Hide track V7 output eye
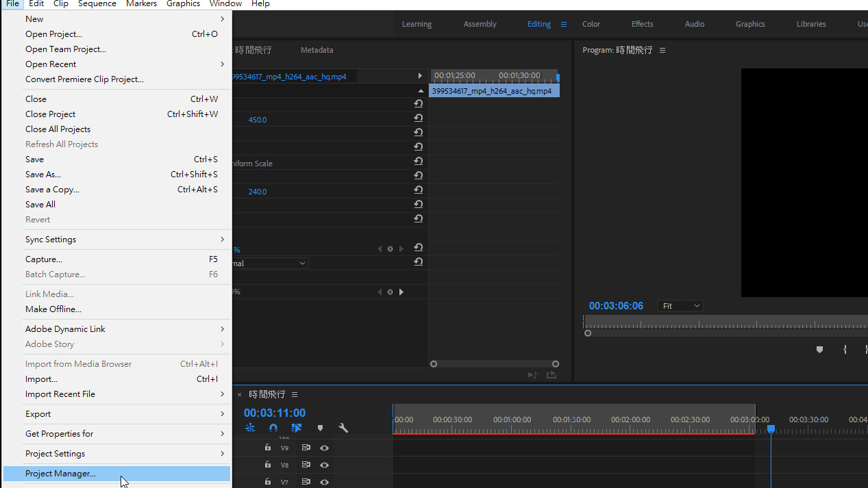 [x=325, y=482]
